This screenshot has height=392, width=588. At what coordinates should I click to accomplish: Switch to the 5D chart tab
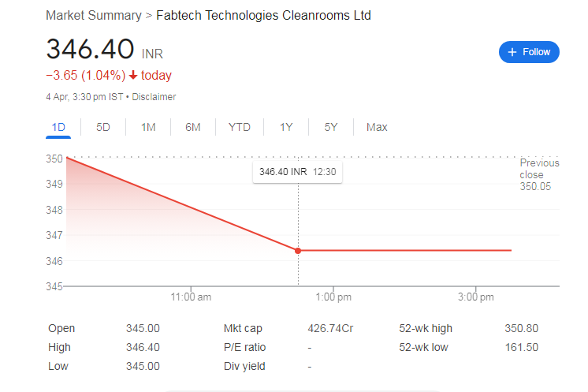tap(103, 127)
